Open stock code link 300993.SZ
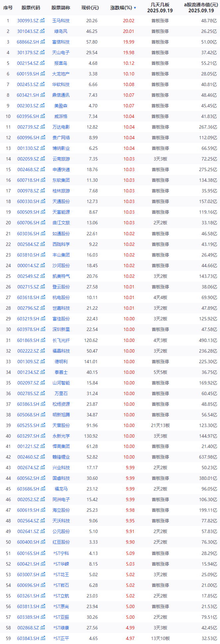Screen dimensions: 220x644 pos(28,21)
